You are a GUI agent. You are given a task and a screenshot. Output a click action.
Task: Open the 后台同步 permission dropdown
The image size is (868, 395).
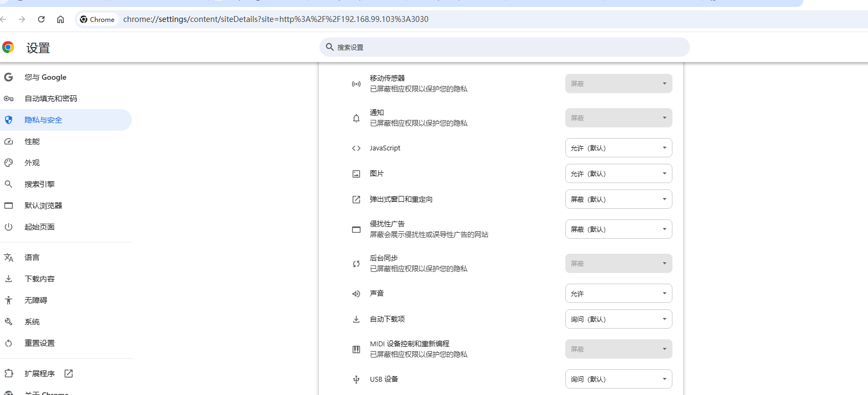click(618, 263)
